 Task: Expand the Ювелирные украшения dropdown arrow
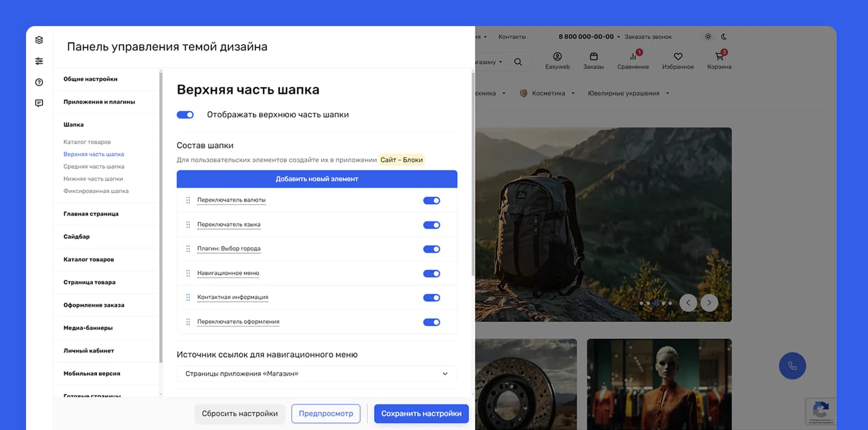(668, 93)
